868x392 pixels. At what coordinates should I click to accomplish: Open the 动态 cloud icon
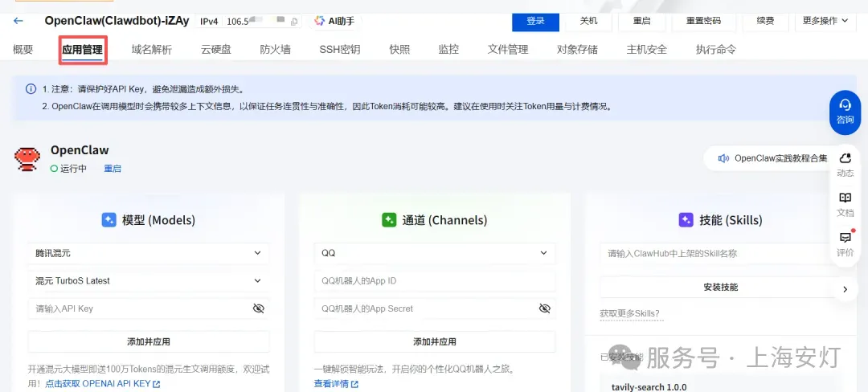pyautogui.click(x=845, y=159)
